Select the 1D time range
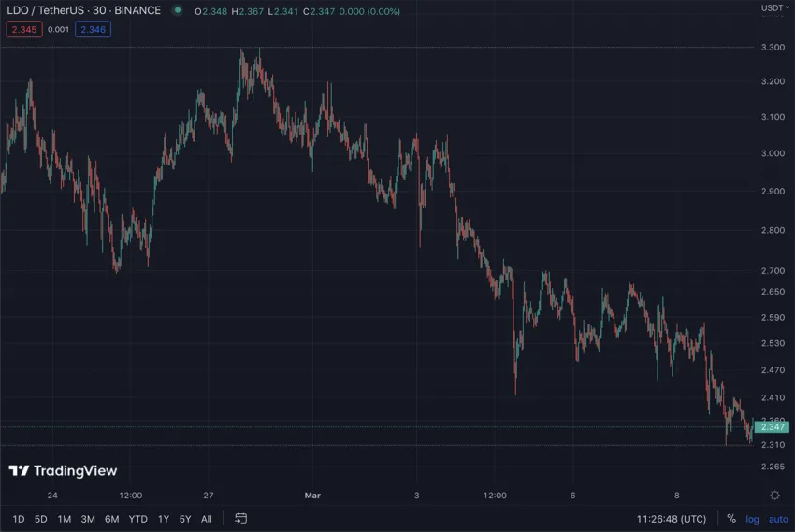The image size is (795, 532). 19,519
